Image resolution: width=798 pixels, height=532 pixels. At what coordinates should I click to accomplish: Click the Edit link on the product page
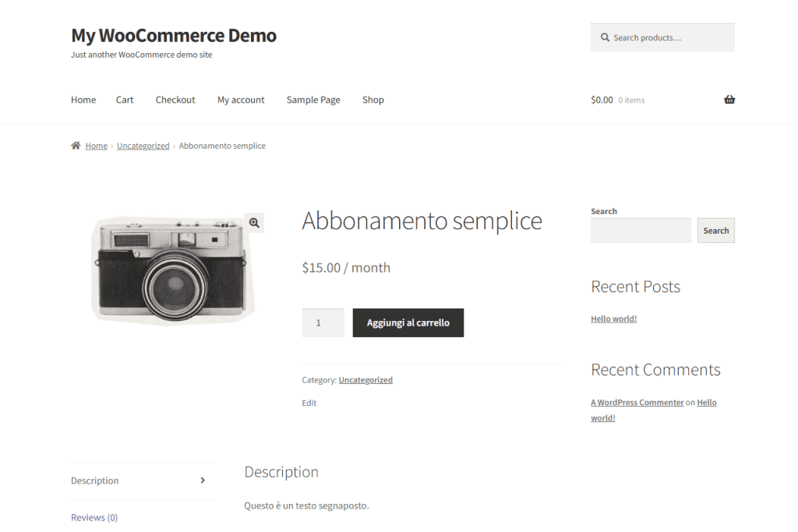[309, 403]
